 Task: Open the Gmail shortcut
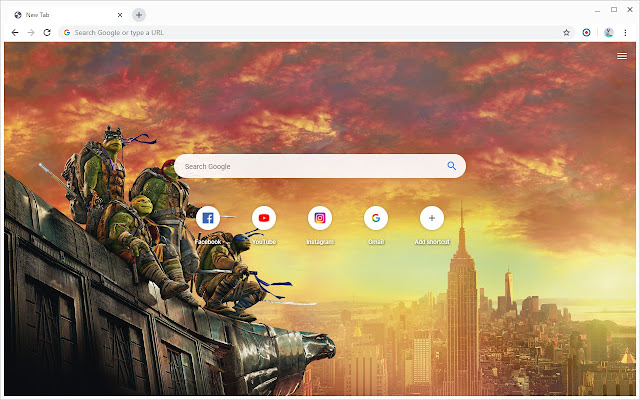[376, 218]
